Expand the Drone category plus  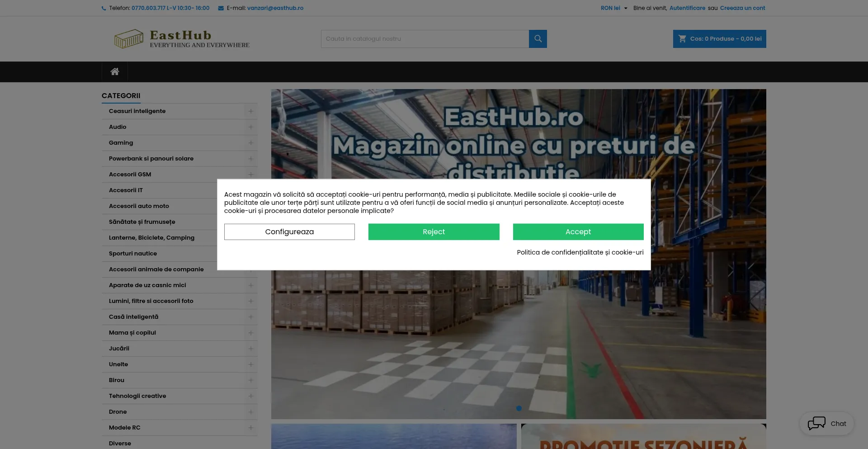click(250, 412)
